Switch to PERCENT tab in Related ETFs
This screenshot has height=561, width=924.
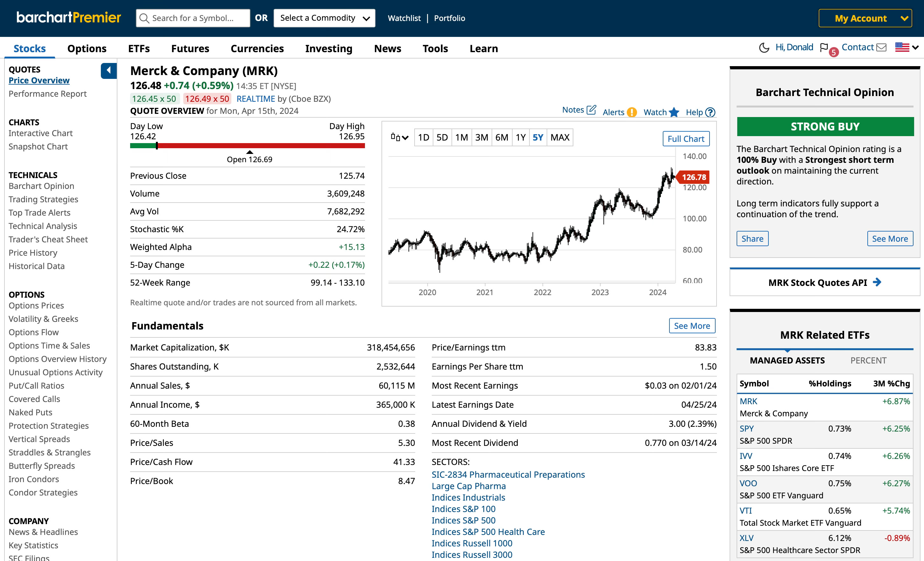[x=868, y=360]
